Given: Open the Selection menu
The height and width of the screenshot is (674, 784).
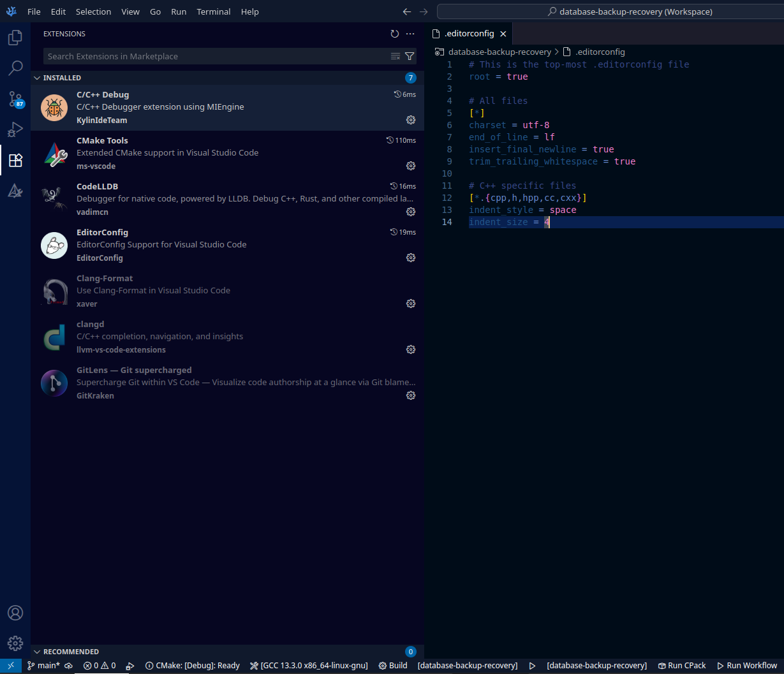Looking at the screenshot, I should coord(93,11).
